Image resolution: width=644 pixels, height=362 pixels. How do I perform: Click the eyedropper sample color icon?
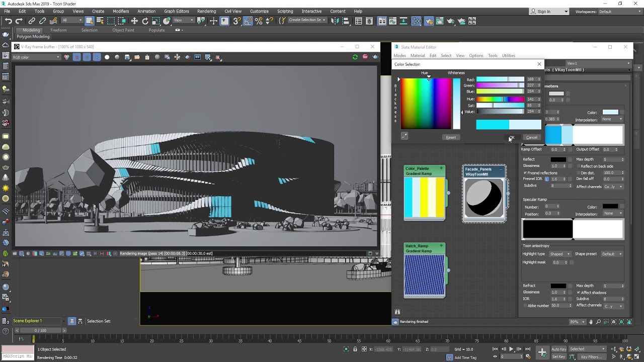[404, 136]
